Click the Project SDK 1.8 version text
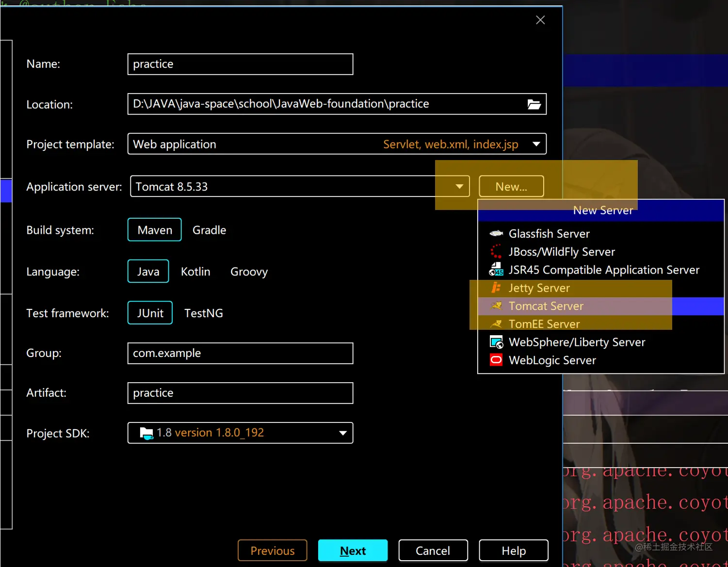 [210, 433]
